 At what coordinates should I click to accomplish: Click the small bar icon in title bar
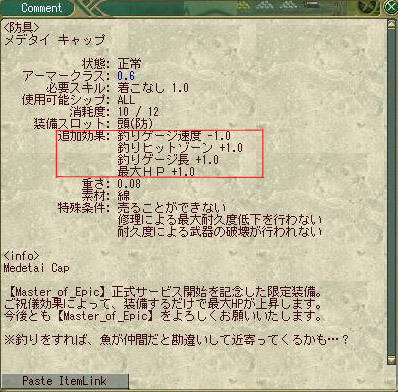pos(313,4)
